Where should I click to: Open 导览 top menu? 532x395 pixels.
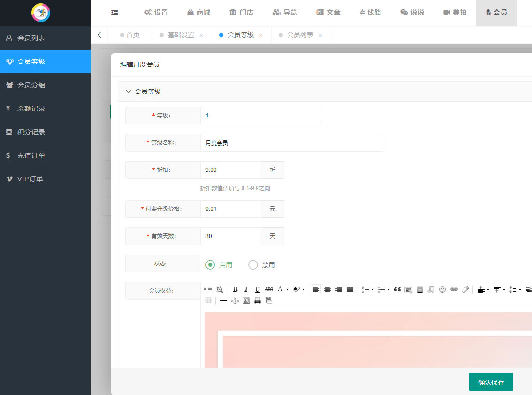click(285, 13)
